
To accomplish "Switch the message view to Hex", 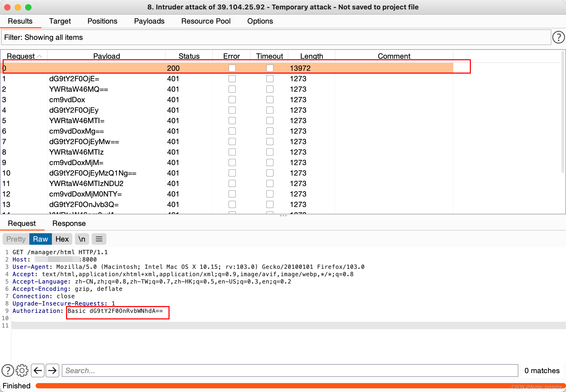I will pyautogui.click(x=62, y=239).
